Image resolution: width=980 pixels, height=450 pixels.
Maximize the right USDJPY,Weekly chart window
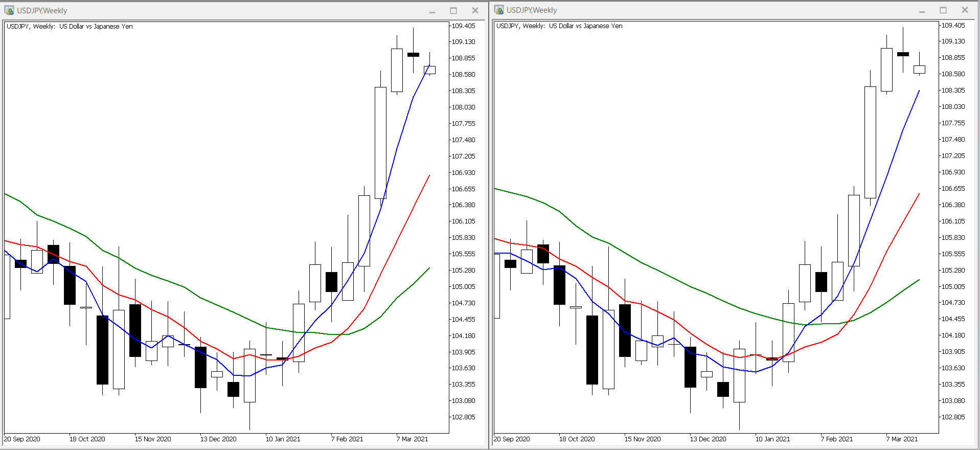point(943,10)
